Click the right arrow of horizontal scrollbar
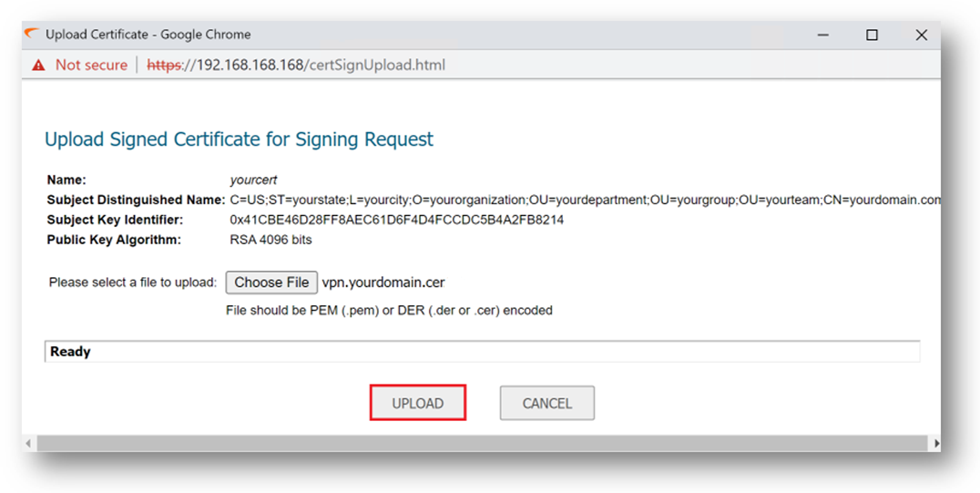This screenshot has width=980, height=493. [x=935, y=444]
